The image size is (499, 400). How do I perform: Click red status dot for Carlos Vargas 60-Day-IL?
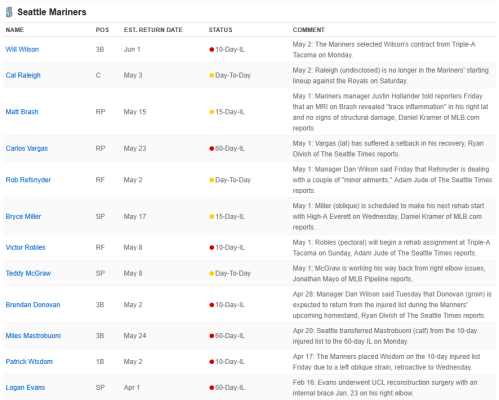pyautogui.click(x=211, y=149)
